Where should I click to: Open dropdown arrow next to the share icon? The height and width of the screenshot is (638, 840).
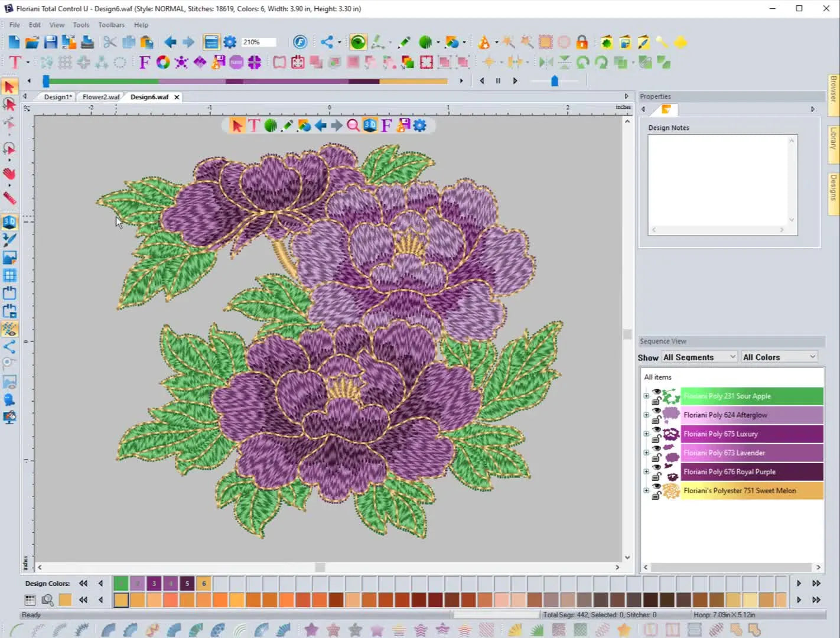339,42
